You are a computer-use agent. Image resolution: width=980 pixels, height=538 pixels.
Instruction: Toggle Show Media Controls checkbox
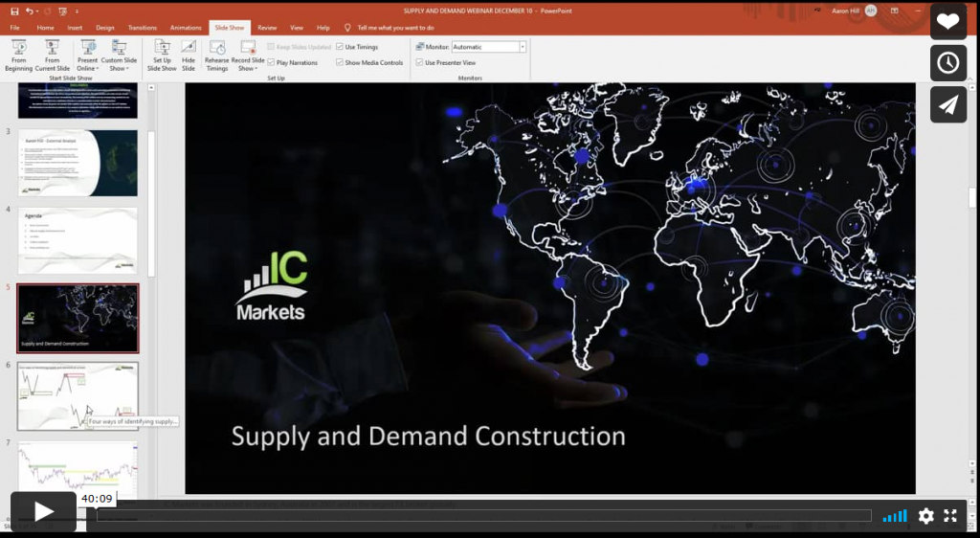pyautogui.click(x=340, y=62)
